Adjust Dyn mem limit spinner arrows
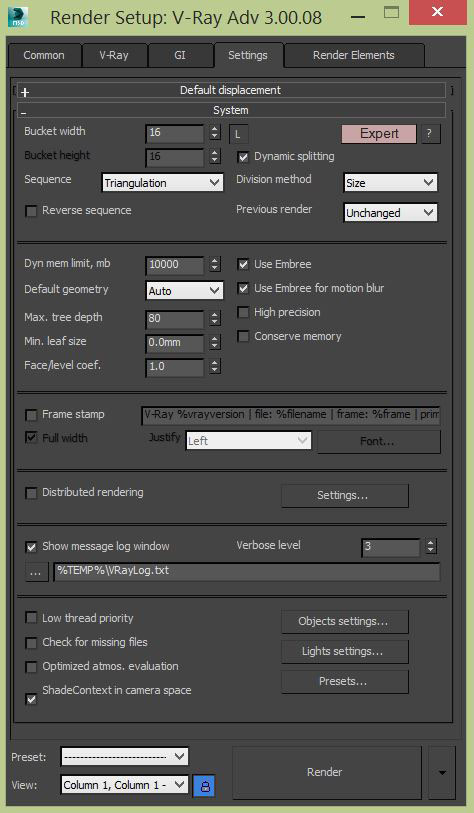 click(x=215, y=265)
